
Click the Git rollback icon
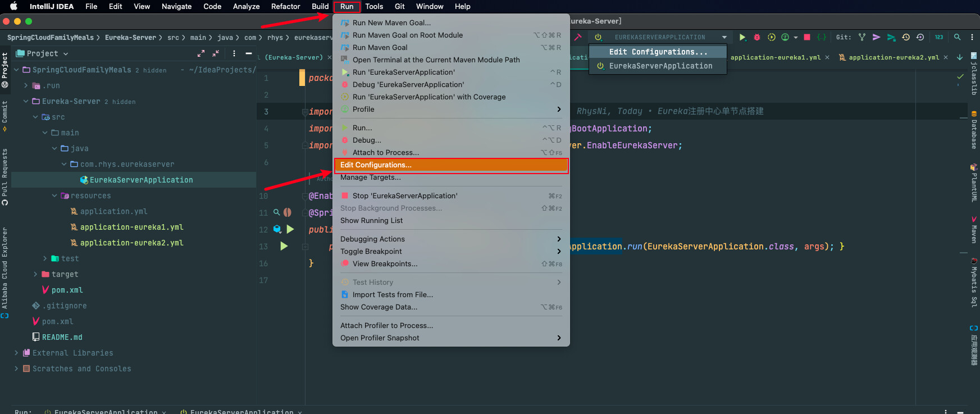920,37
